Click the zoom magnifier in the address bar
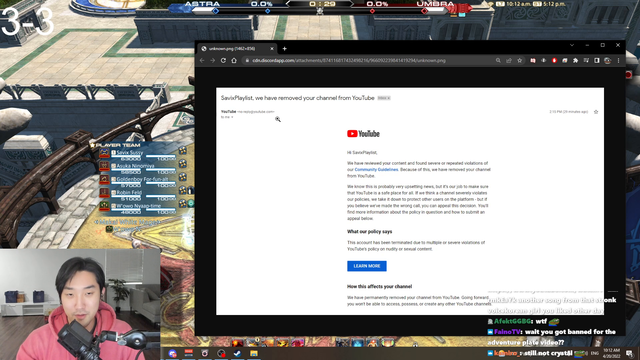The image size is (640, 360). [x=498, y=60]
